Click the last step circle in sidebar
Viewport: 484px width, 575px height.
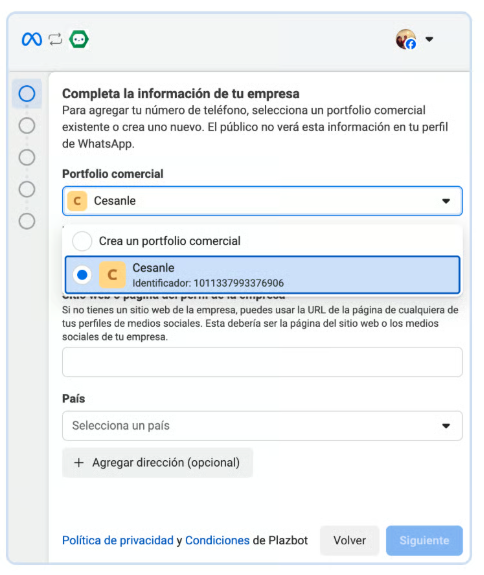click(x=27, y=221)
